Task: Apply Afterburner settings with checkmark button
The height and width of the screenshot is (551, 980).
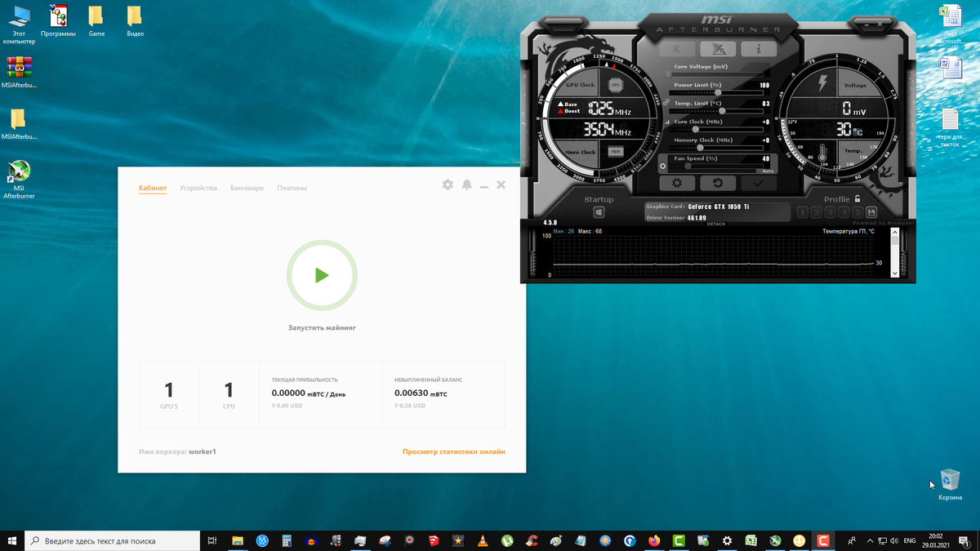Action: coord(759,184)
